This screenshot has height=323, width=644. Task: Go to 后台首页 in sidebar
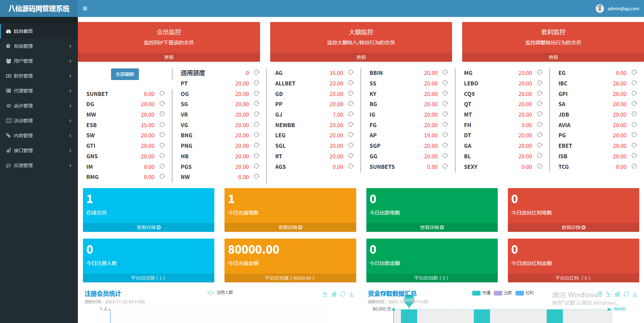(x=39, y=31)
